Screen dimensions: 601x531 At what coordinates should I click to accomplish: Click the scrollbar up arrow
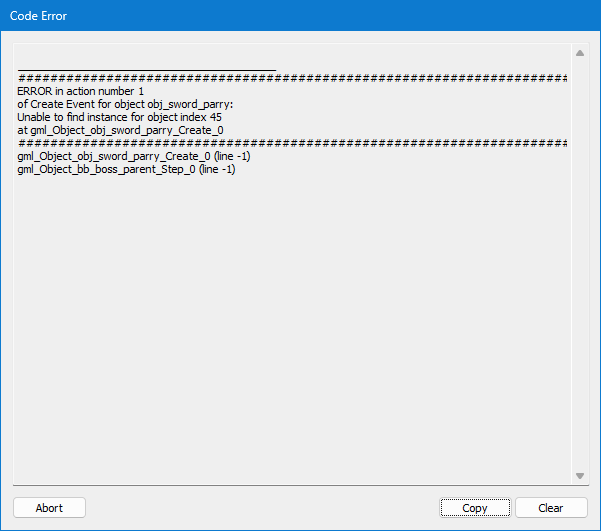pos(580,53)
